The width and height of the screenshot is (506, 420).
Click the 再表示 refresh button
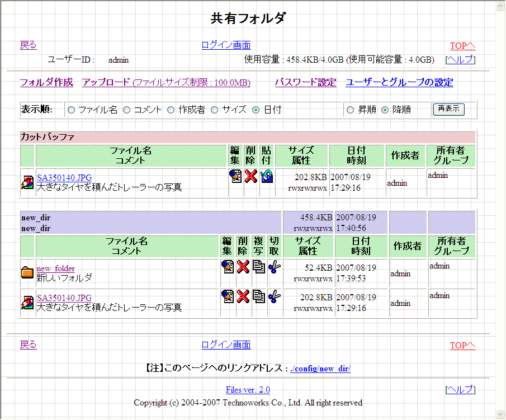click(x=448, y=109)
